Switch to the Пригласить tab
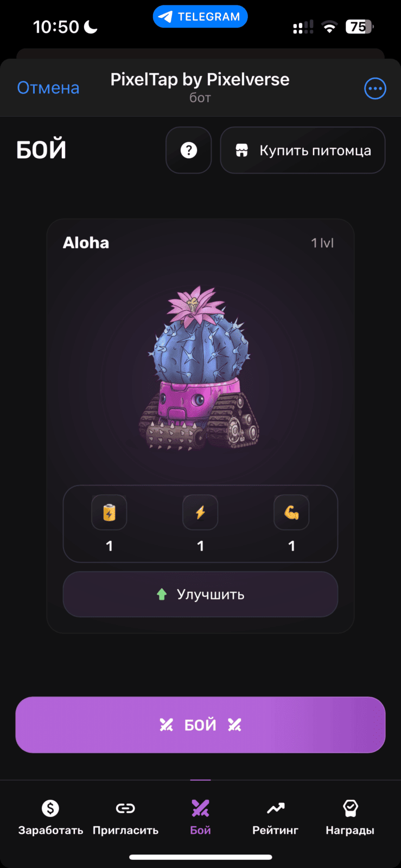This screenshot has height=868, width=401. pyautogui.click(x=125, y=818)
